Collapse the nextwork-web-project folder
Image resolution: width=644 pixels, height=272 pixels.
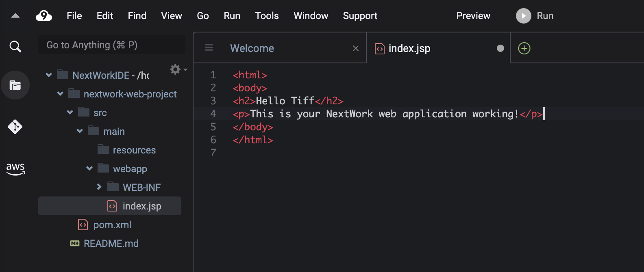[x=60, y=94]
